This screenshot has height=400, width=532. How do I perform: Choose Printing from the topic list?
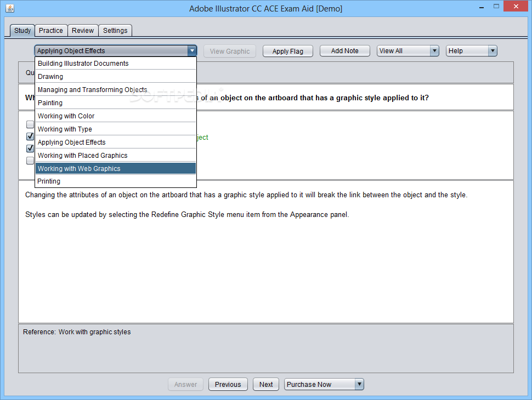(x=116, y=181)
